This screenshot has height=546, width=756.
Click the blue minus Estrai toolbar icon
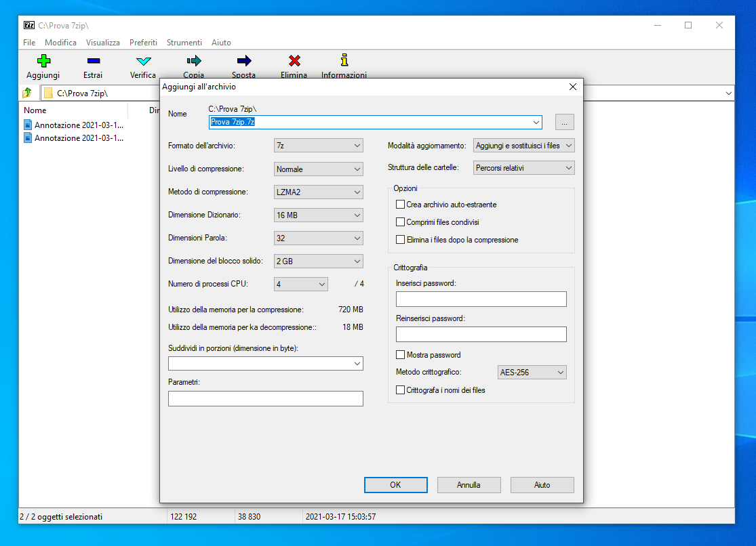coord(93,61)
